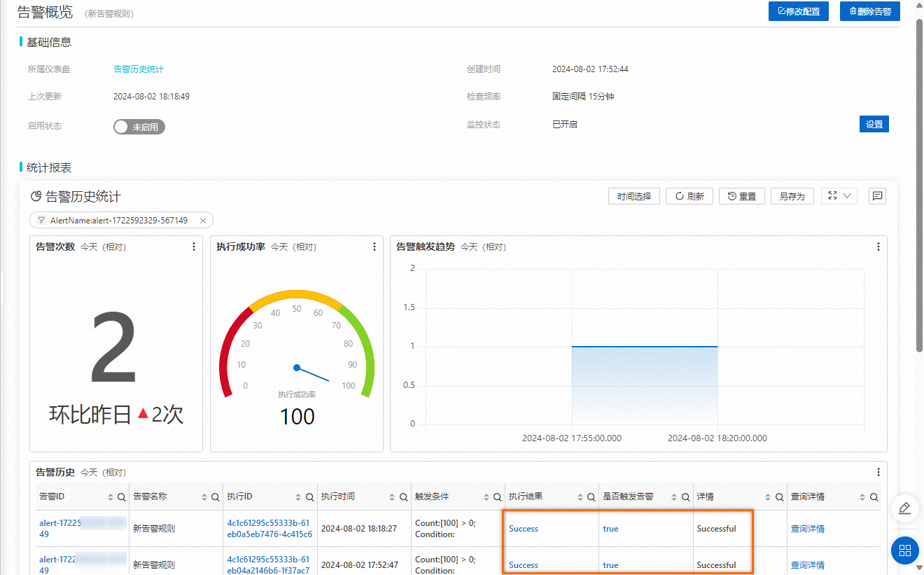Click true value in 17:52:47 row

click(610, 565)
